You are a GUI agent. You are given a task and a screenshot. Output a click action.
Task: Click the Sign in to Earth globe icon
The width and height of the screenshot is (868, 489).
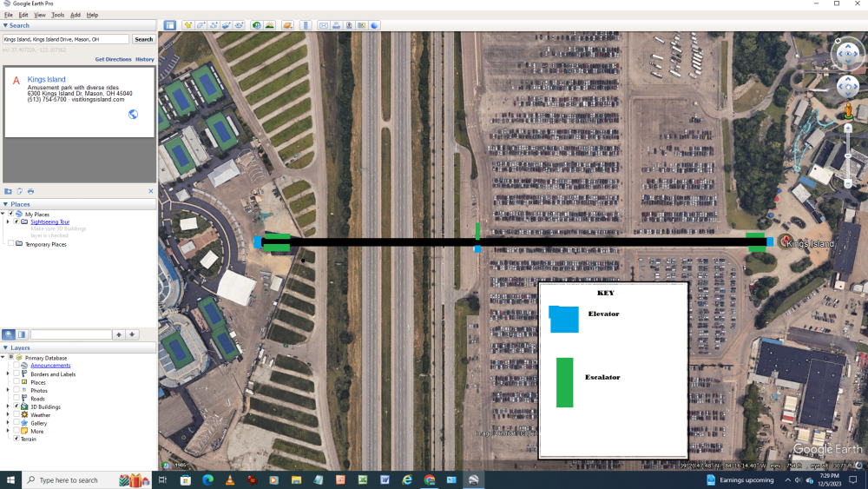point(375,25)
